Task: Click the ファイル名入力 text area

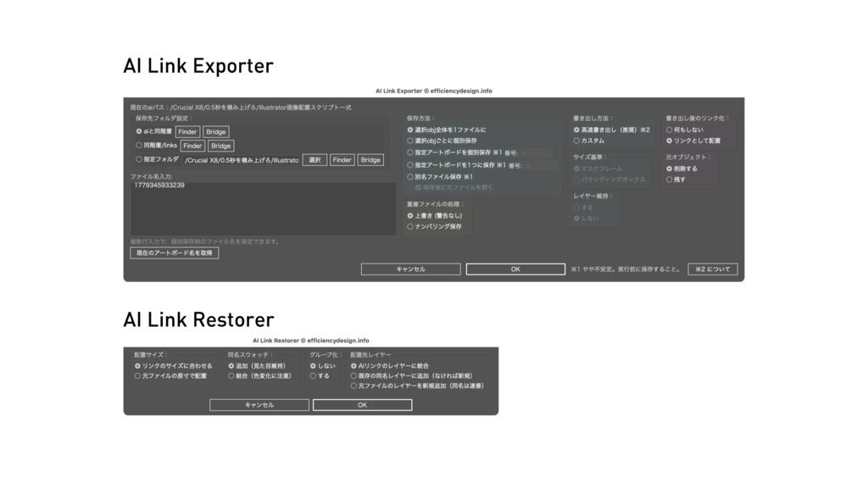Action: pyautogui.click(x=263, y=208)
